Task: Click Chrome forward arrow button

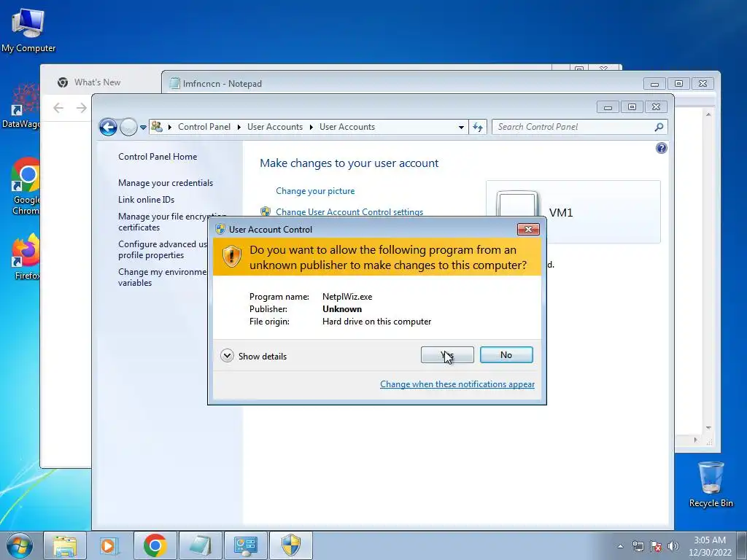Action: [x=82, y=108]
